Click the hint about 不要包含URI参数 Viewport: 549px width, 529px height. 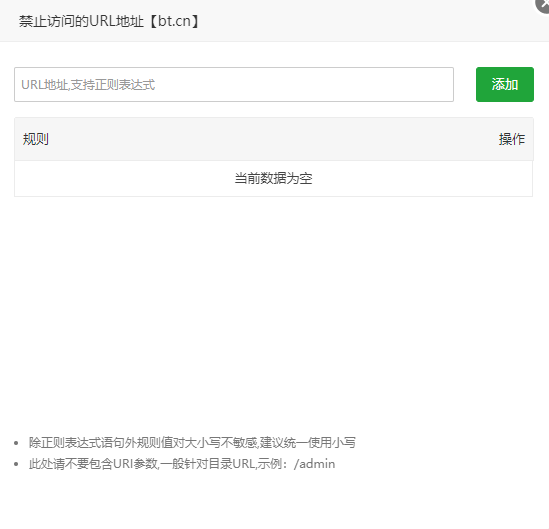182,464
